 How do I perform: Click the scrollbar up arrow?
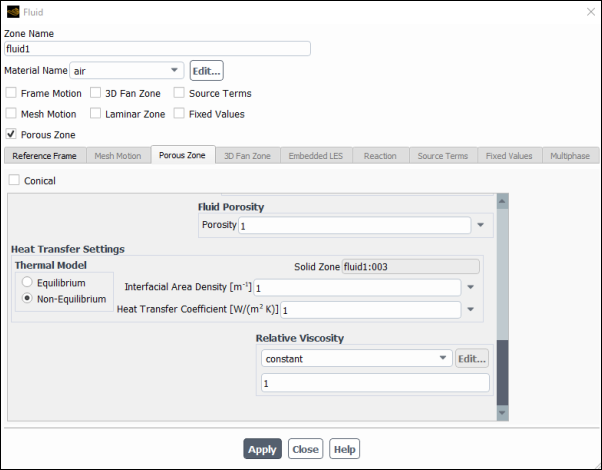click(503, 201)
